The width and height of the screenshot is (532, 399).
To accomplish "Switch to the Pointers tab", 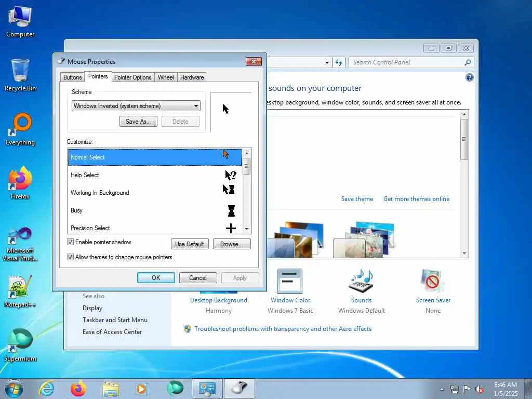I will tap(98, 76).
